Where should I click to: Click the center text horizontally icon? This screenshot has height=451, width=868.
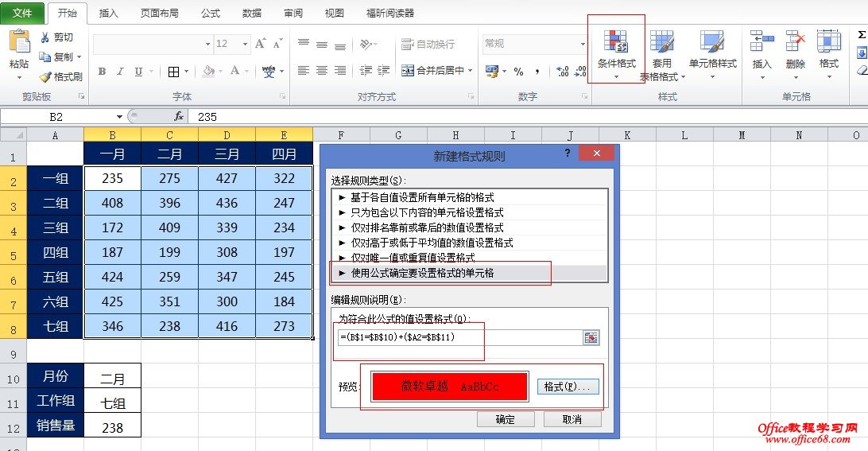coord(322,70)
